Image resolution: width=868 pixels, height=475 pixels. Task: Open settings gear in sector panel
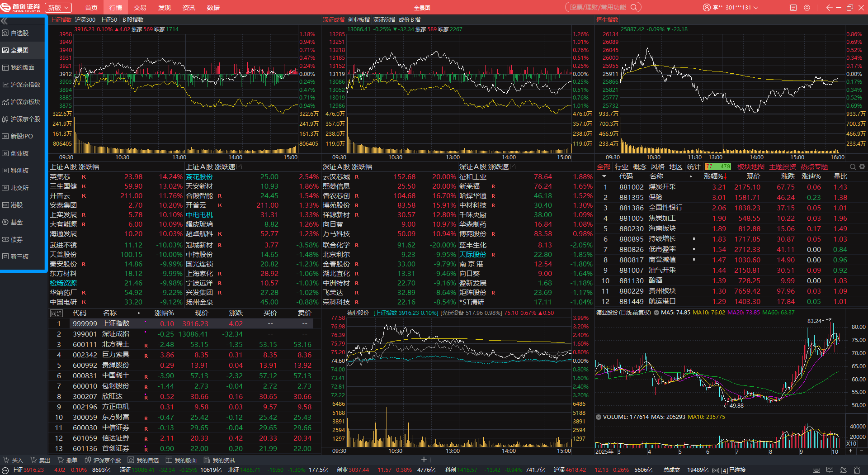[862, 167]
